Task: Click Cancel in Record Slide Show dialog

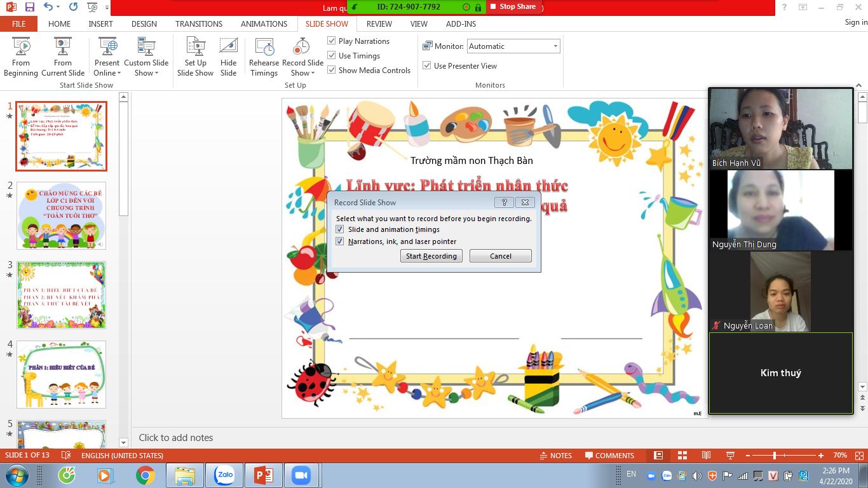Action: (500, 256)
